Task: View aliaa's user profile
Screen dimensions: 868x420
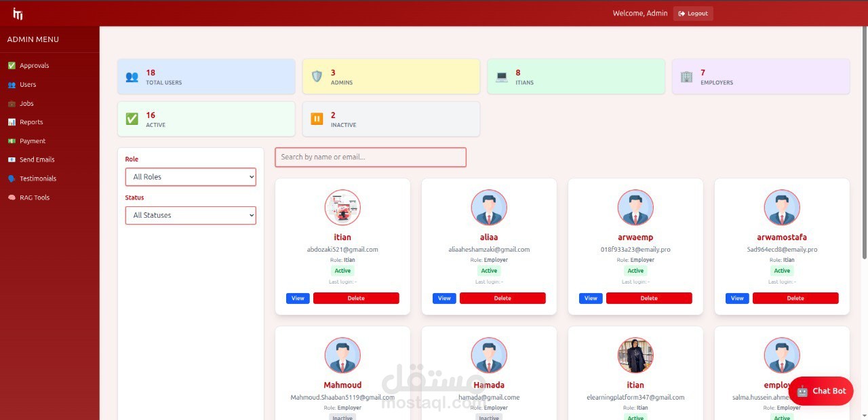Action: (444, 298)
